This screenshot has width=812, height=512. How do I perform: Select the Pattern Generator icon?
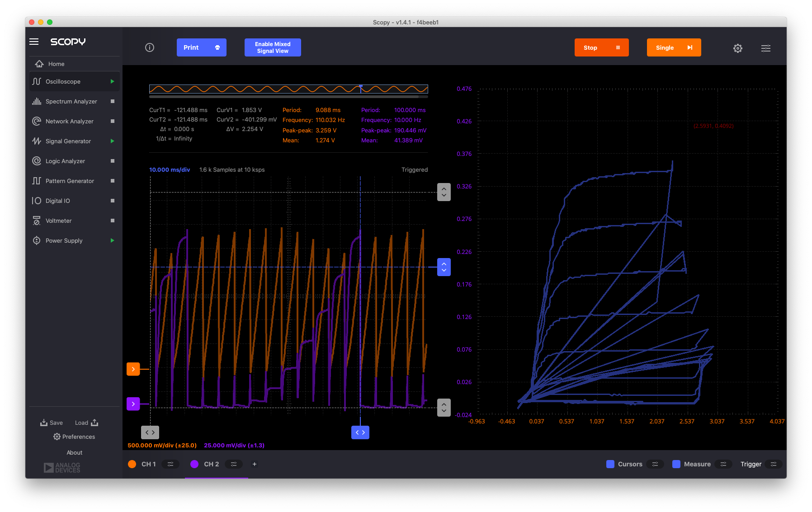pos(37,181)
